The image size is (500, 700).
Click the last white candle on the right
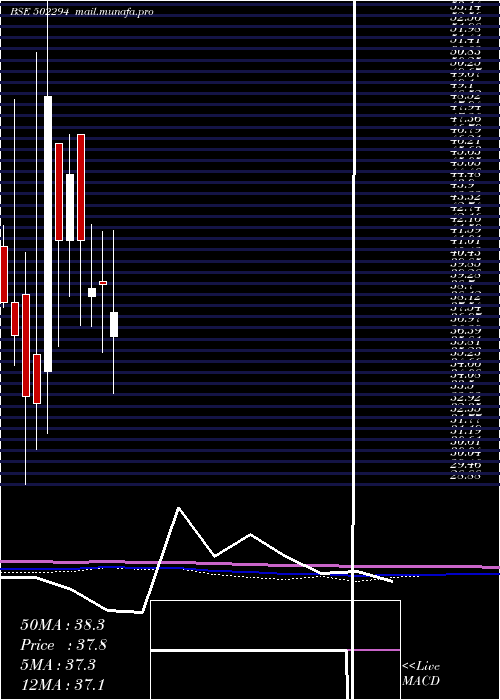pos(114,324)
